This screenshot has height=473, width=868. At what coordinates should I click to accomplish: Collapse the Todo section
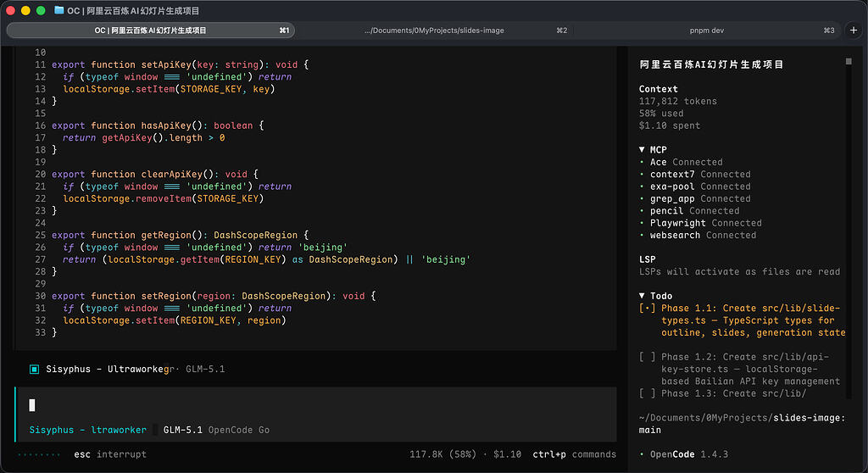tap(642, 296)
